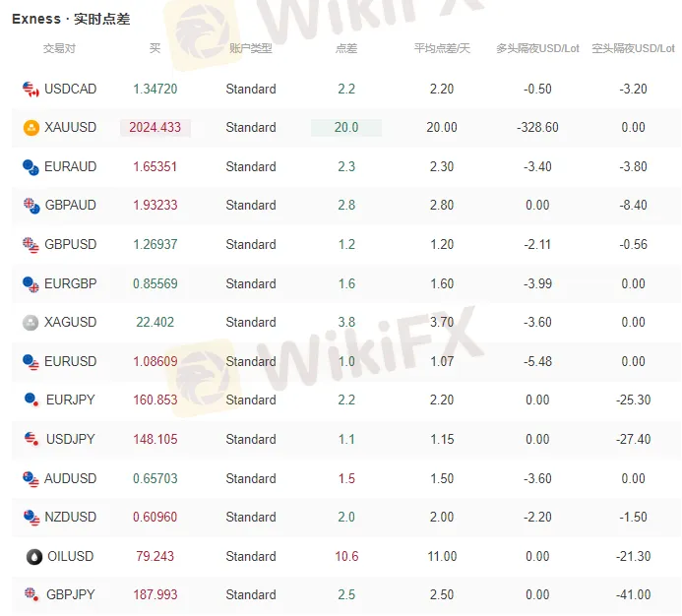Viewport: 682px width, 616px height.
Task: Click the 多头隔夜USD/Lot column header
Action: click(x=537, y=48)
